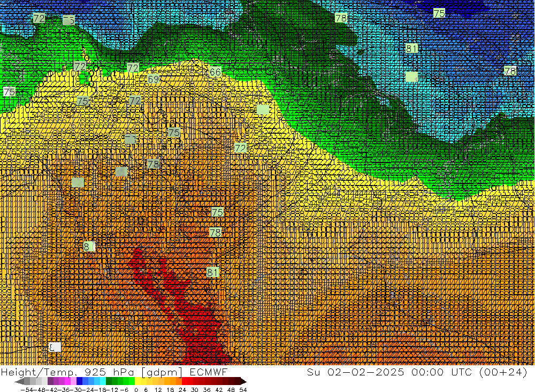
Task: Click the "00:00" time value
Action: coord(427,372)
